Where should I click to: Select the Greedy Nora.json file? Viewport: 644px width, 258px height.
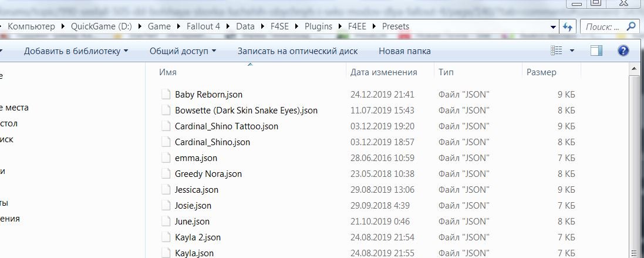tap(208, 174)
